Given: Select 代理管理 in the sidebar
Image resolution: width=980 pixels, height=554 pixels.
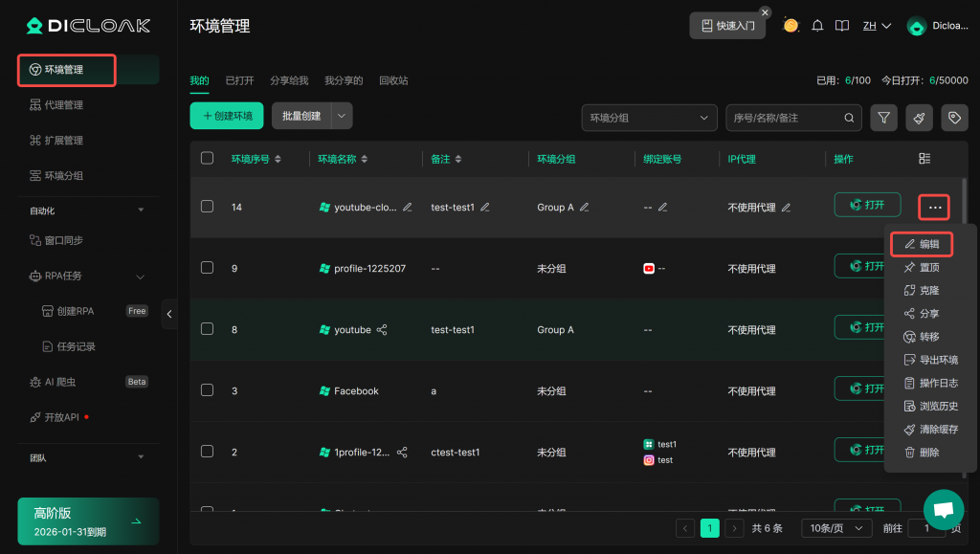Looking at the screenshot, I should (x=63, y=105).
